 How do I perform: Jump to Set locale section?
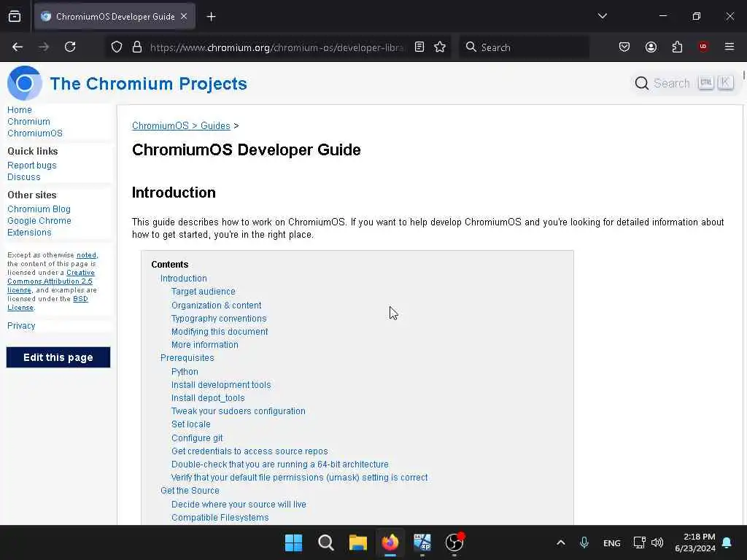tap(191, 424)
